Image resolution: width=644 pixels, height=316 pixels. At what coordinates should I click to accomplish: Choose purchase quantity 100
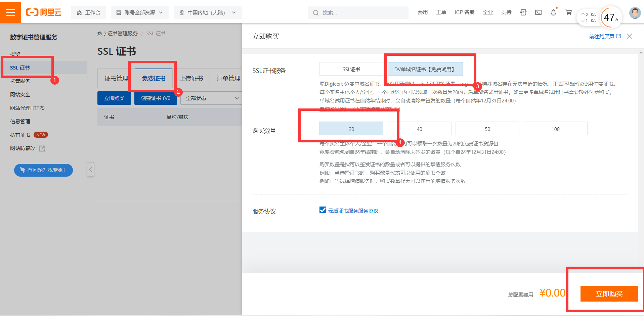tap(556, 129)
